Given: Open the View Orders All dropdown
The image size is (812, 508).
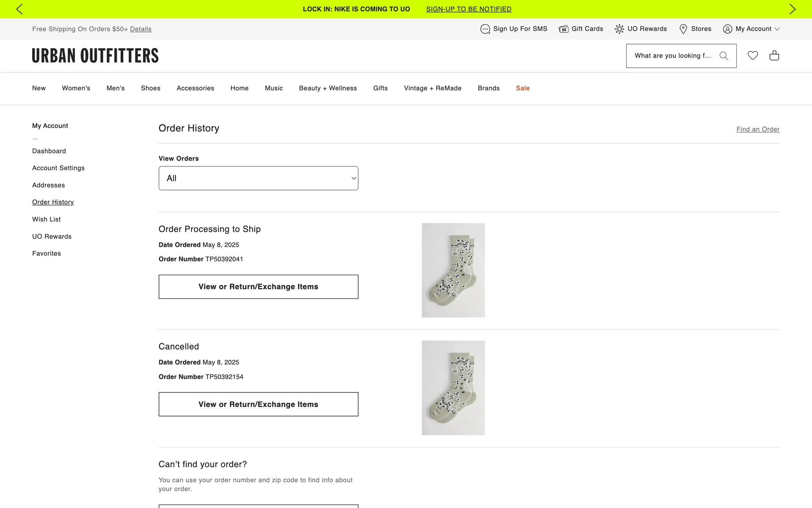Looking at the screenshot, I should 258,178.
